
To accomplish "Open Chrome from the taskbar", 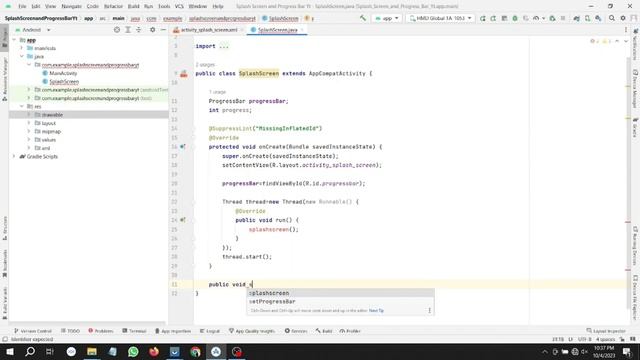I will [195, 351].
